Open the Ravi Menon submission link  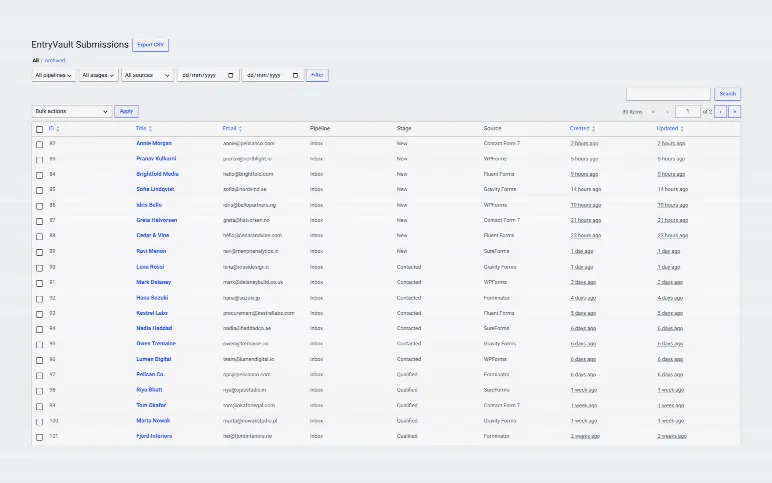(151, 251)
